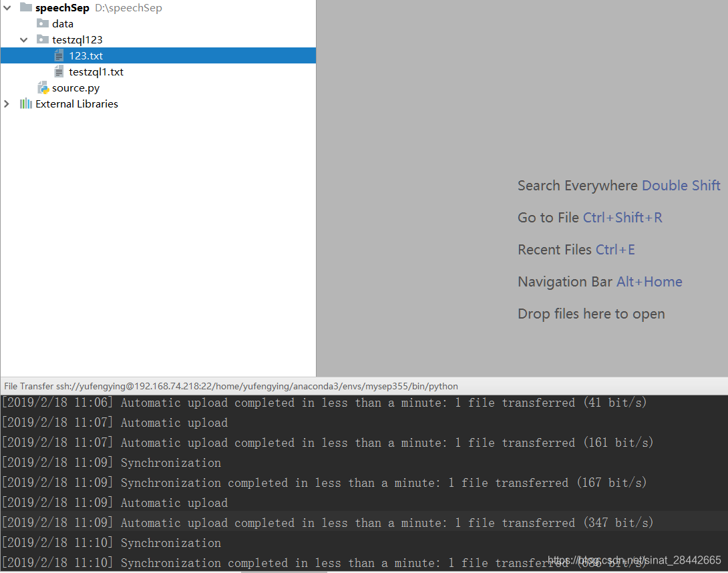Click the Drop files here to open text
Viewport: 728px width, 573px height.
pos(591,314)
